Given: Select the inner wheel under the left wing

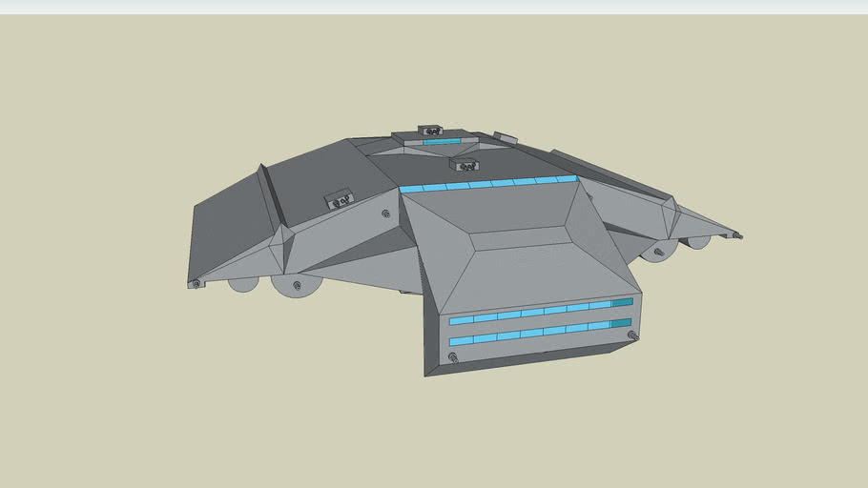Looking at the screenshot, I should [x=294, y=286].
